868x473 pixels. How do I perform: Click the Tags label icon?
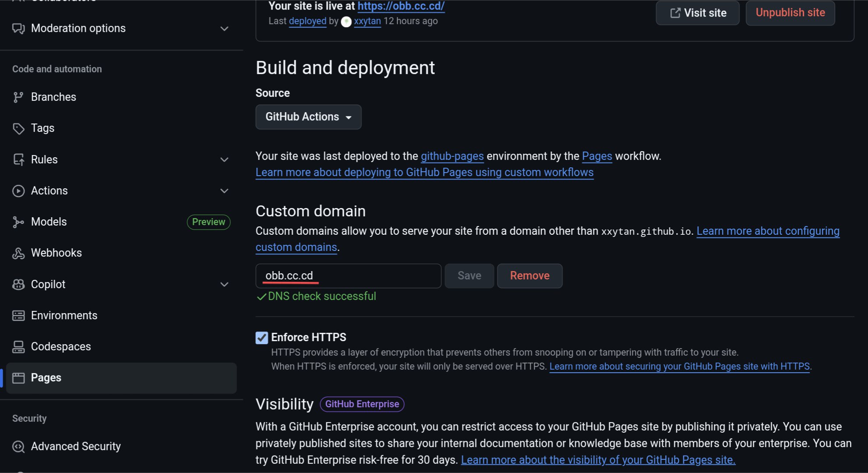coord(18,128)
